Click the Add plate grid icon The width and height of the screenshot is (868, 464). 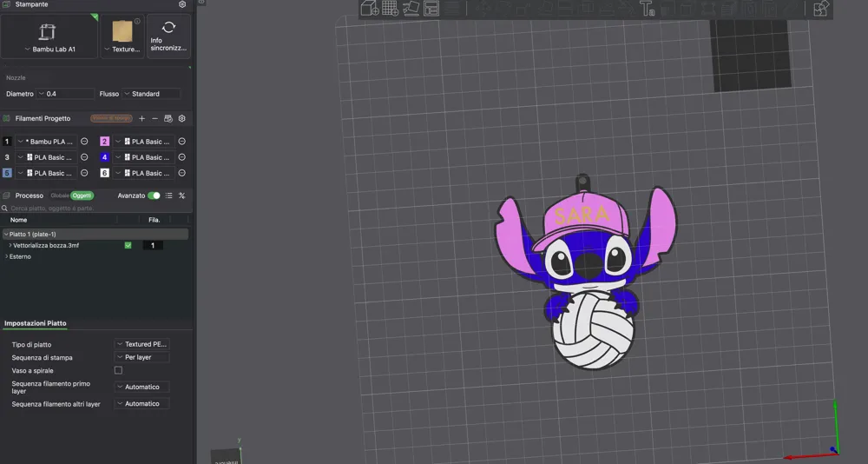[x=390, y=9]
